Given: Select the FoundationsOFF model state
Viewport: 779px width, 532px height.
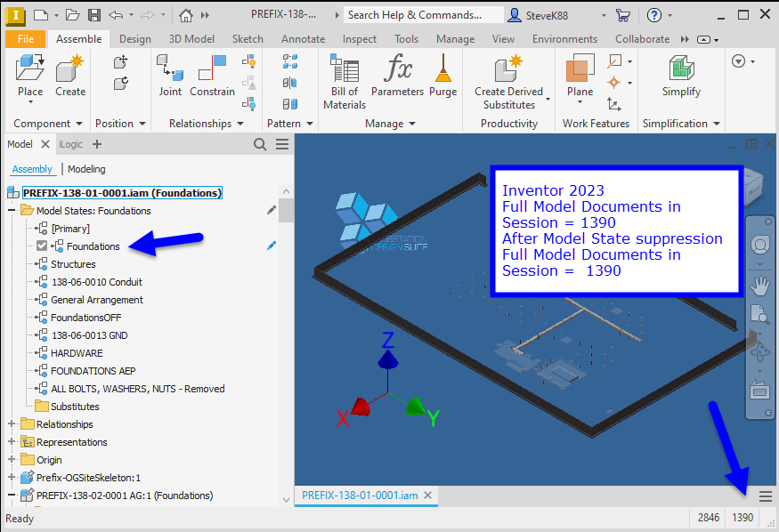Looking at the screenshot, I should click(86, 317).
